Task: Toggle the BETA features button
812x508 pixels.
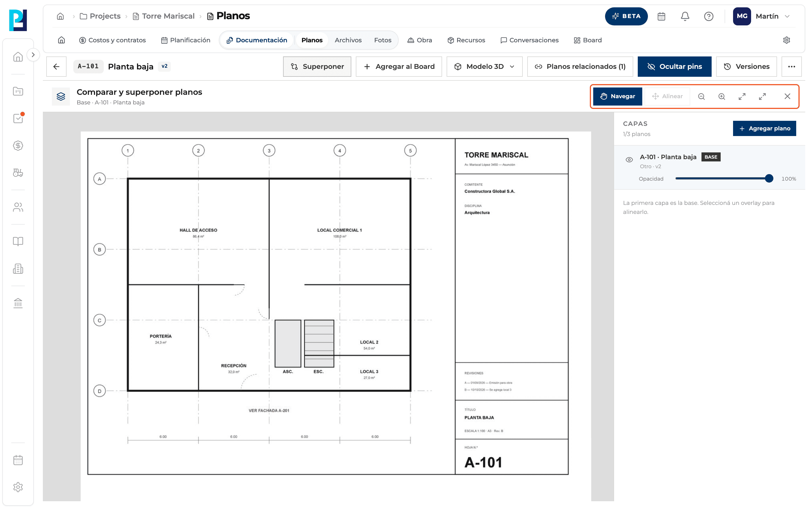Action: (626, 16)
